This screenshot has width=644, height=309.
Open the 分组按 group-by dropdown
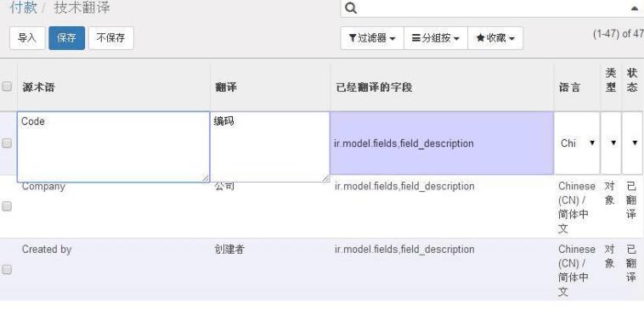(436, 38)
